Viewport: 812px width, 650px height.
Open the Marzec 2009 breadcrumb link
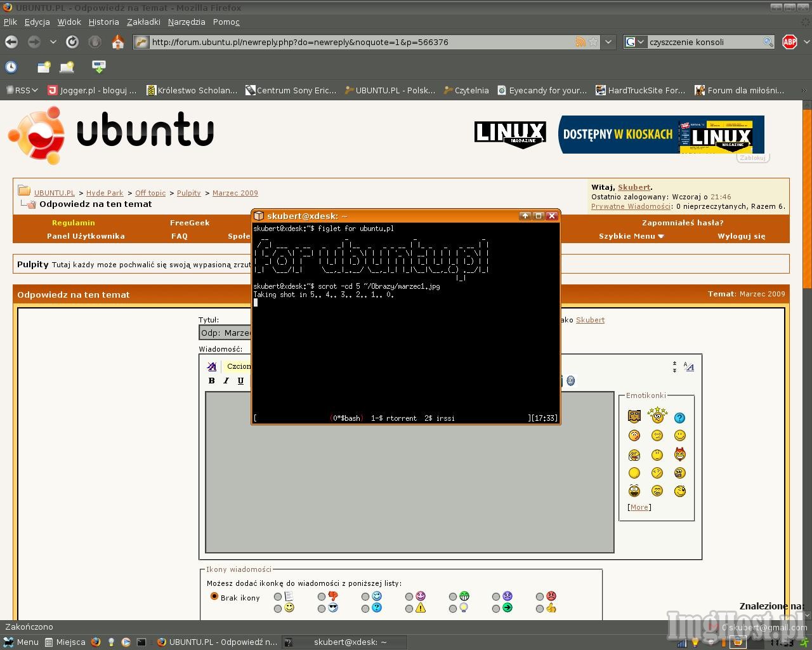235,193
